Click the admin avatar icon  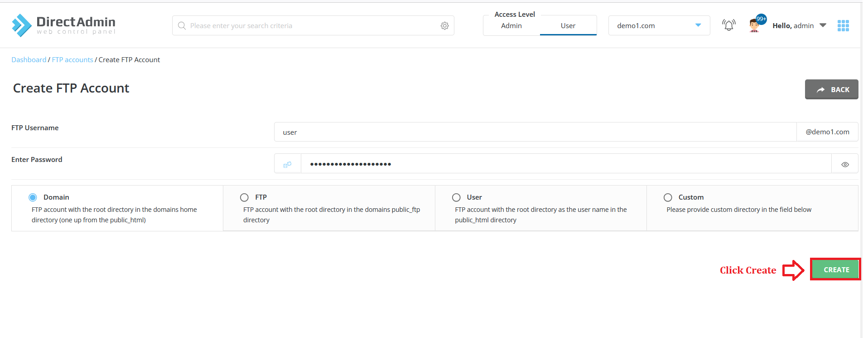(x=755, y=25)
